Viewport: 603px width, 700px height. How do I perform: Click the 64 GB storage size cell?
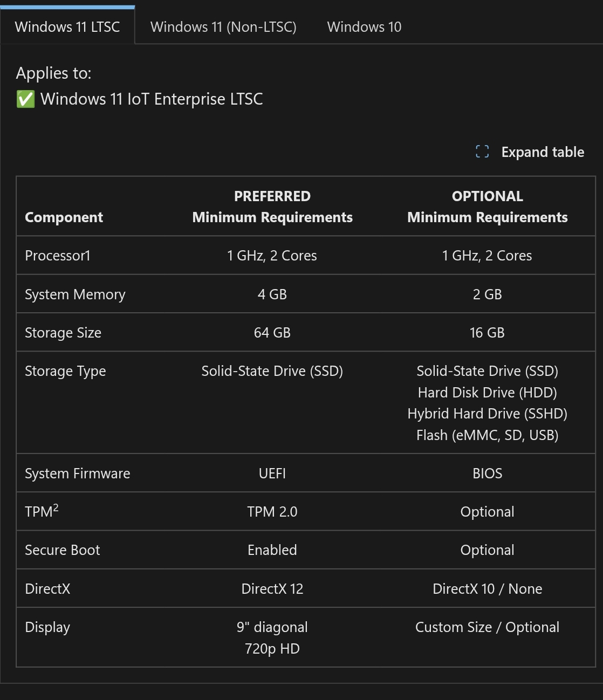point(272,333)
